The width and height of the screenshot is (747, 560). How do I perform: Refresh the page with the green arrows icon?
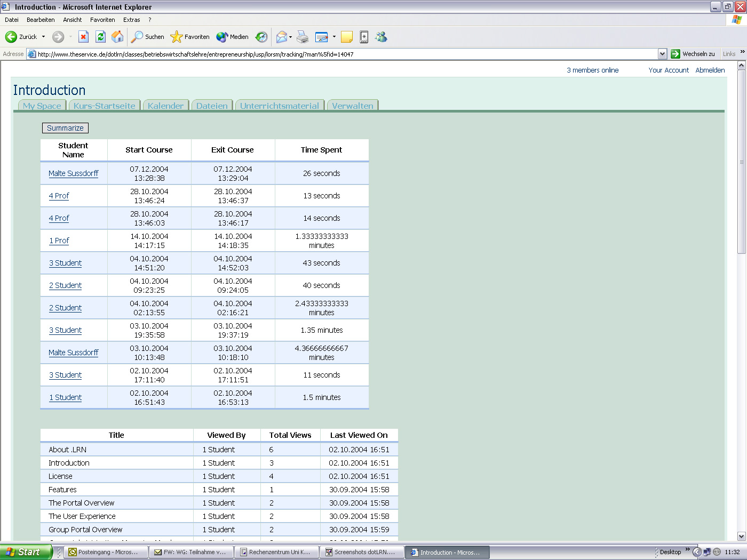[100, 37]
